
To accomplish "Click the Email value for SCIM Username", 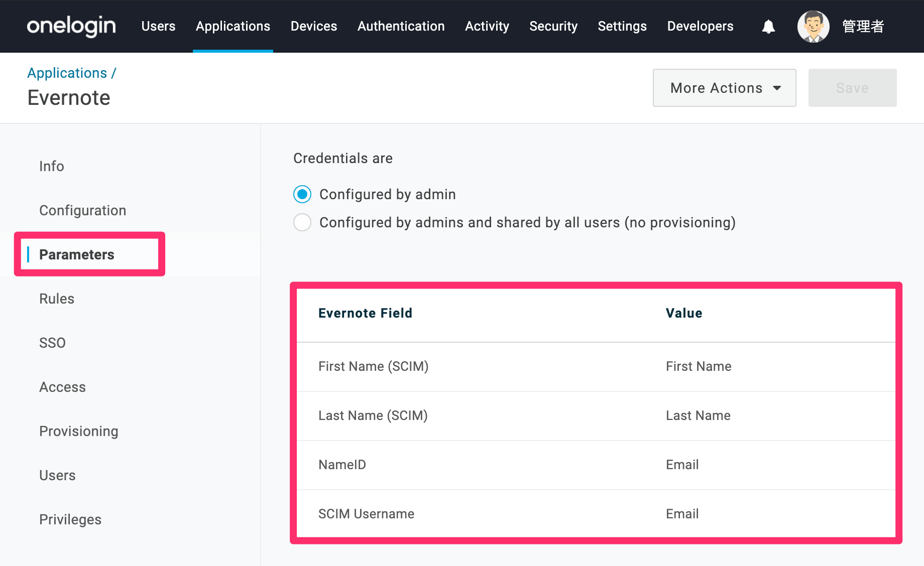I will (x=682, y=514).
